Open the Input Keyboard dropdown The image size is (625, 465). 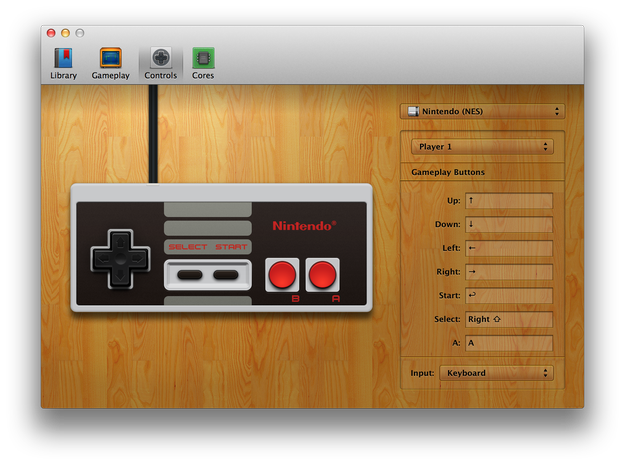pyautogui.click(x=496, y=373)
